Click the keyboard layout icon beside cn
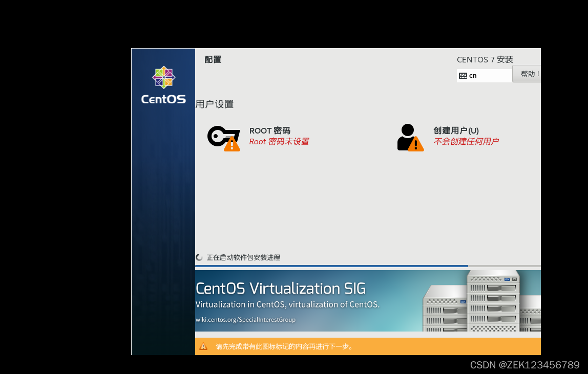The height and width of the screenshot is (374, 588). click(x=463, y=76)
